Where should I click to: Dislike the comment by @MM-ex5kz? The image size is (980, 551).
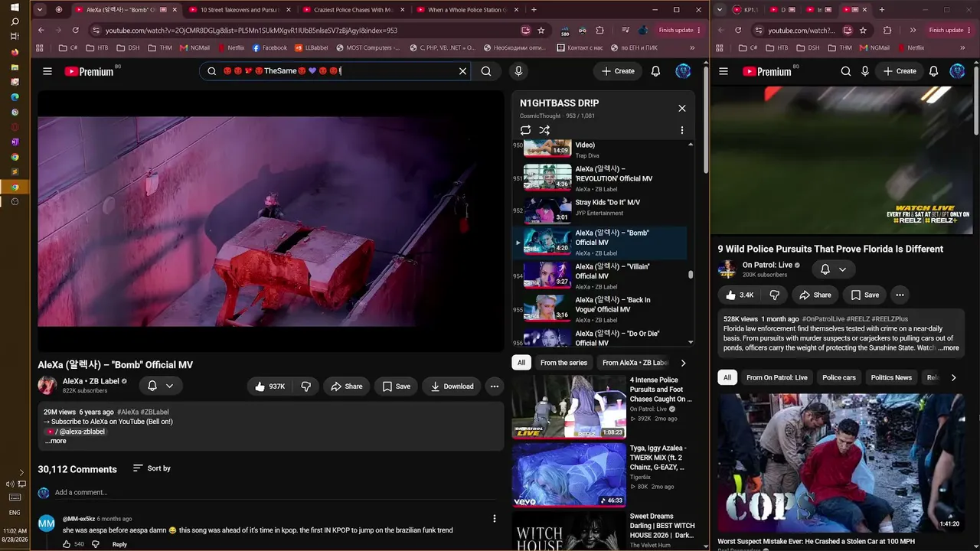click(x=96, y=544)
